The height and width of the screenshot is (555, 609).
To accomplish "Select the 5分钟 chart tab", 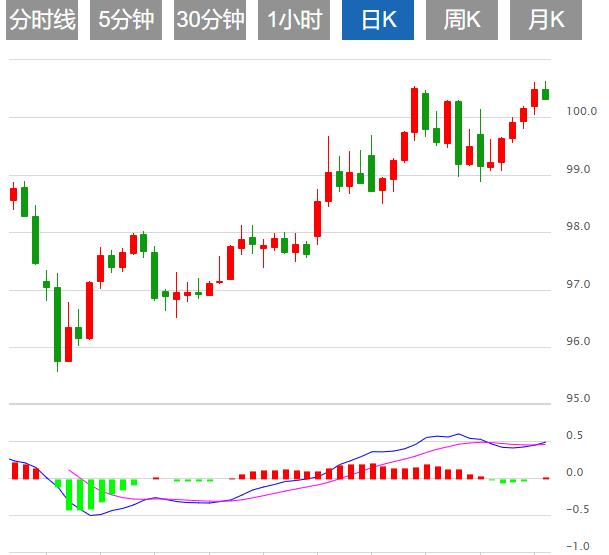I will (126, 20).
